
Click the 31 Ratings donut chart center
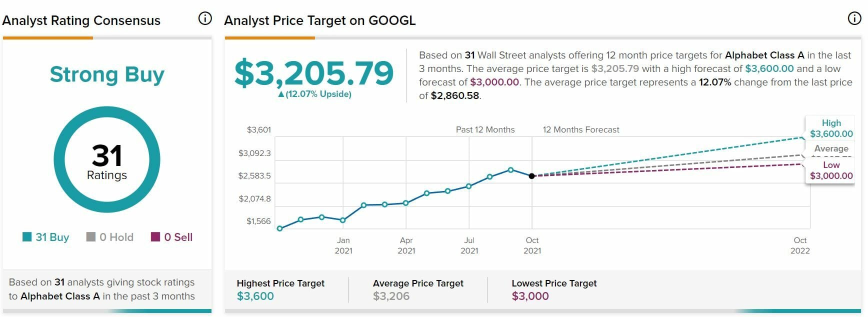coord(106,160)
